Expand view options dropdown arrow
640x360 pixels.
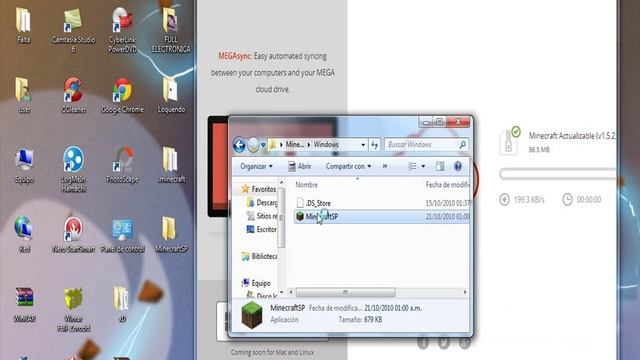(423, 166)
